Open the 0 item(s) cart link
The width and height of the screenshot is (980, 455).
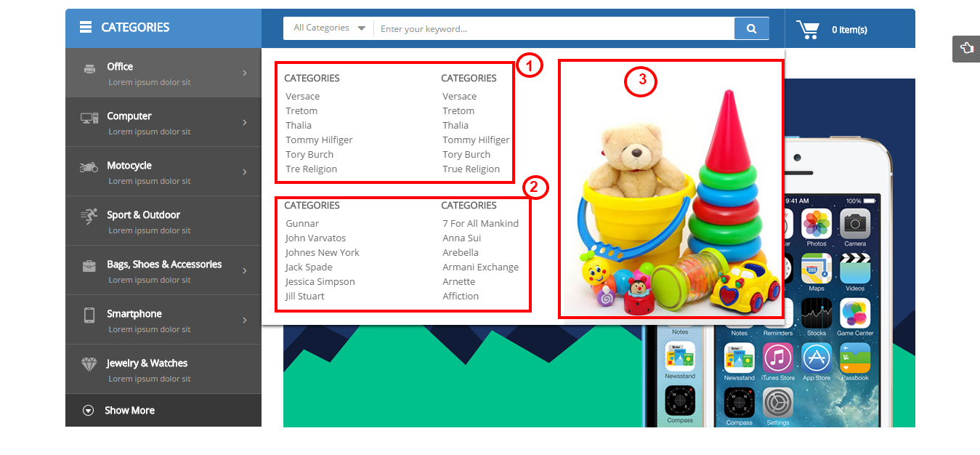pyautogui.click(x=849, y=30)
